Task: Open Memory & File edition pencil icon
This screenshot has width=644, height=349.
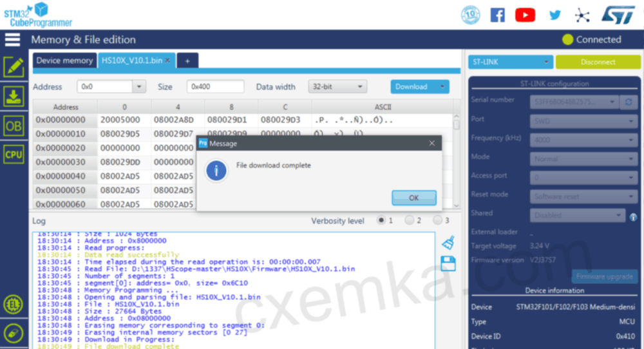Action: click(x=14, y=67)
